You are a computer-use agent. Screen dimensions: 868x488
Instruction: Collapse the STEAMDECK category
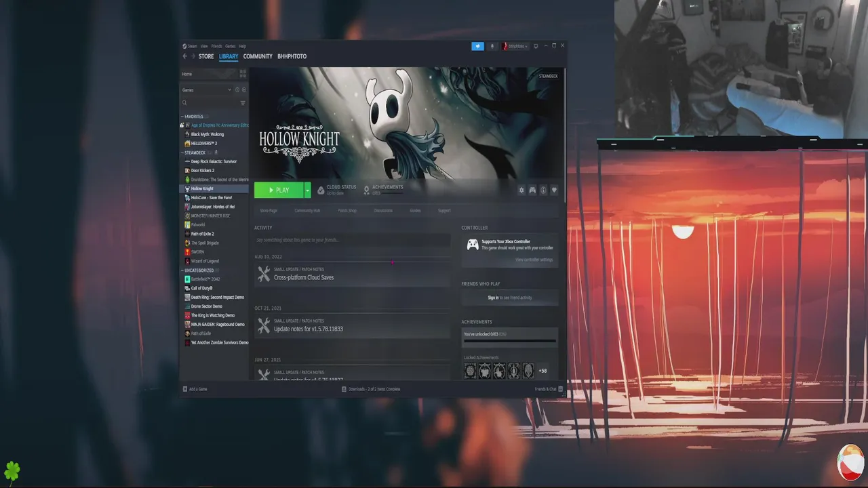[182, 152]
